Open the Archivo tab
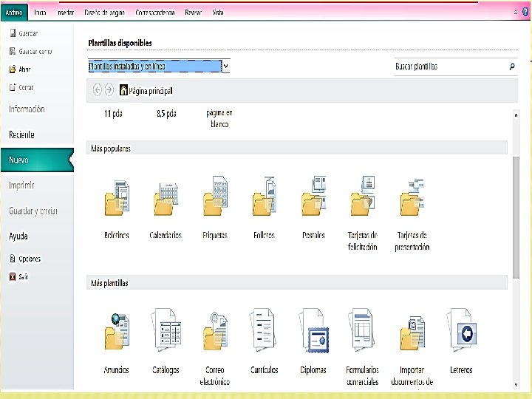This screenshot has height=399, width=532. (x=14, y=13)
